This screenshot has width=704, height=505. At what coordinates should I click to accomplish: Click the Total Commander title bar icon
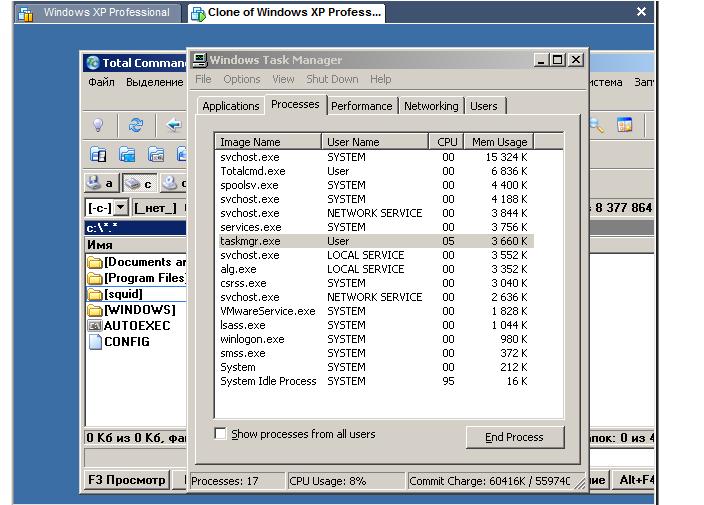(x=93, y=62)
